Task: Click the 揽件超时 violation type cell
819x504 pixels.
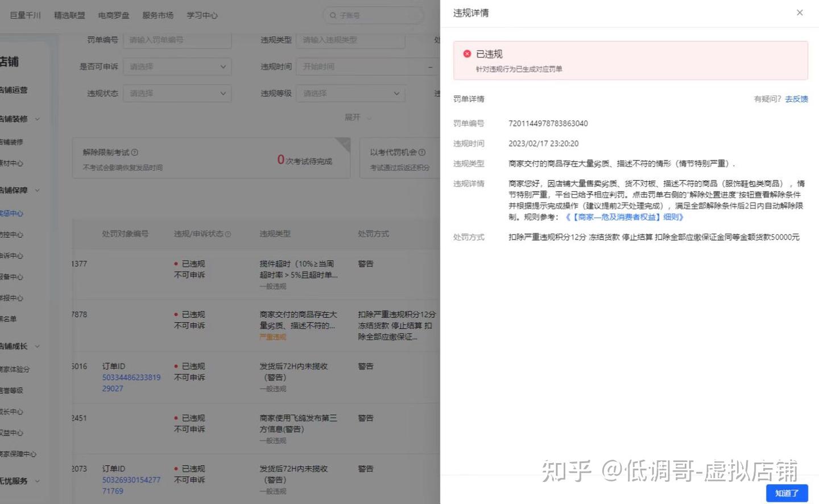Action: point(299,275)
